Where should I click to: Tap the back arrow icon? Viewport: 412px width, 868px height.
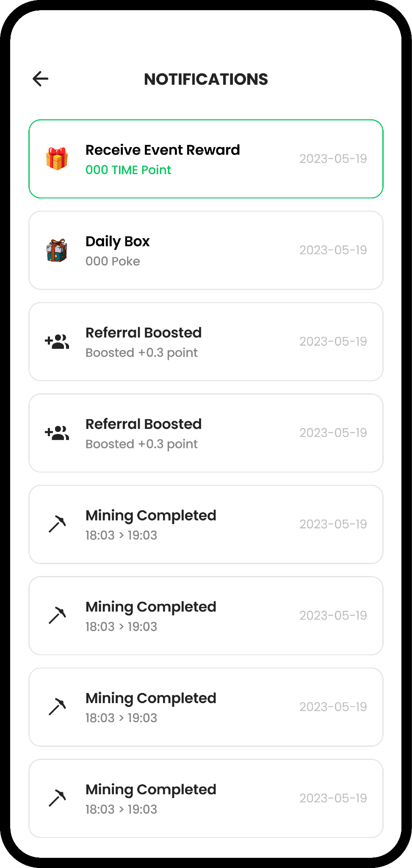coord(41,79)
